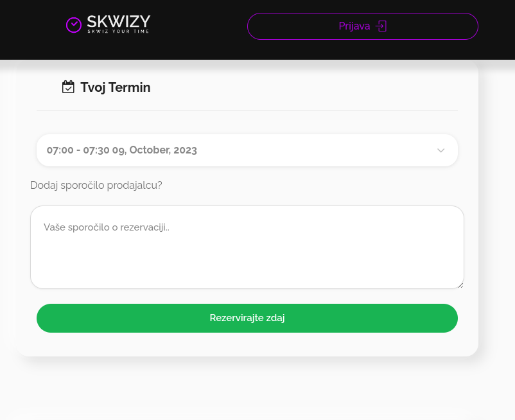Click the SKWIZY wordmark in the header
The height and width of the screenshot is (420, 515).
[119, 21]
